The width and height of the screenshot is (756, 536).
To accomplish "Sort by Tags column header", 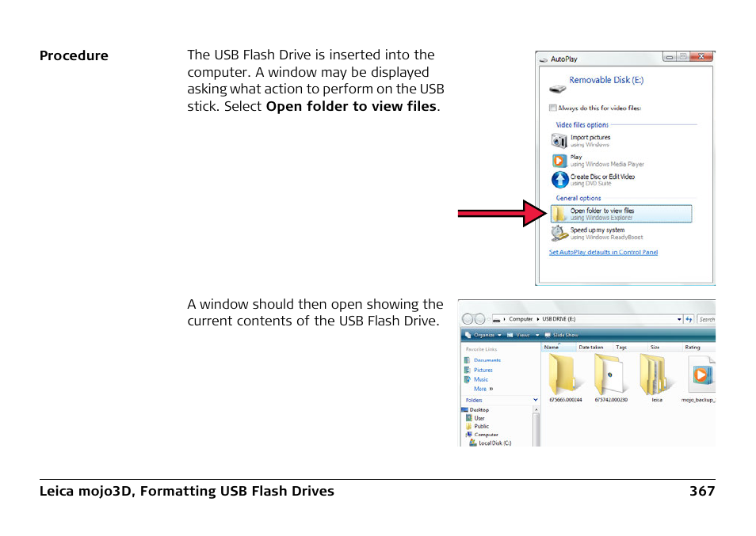I will point(629,348).
